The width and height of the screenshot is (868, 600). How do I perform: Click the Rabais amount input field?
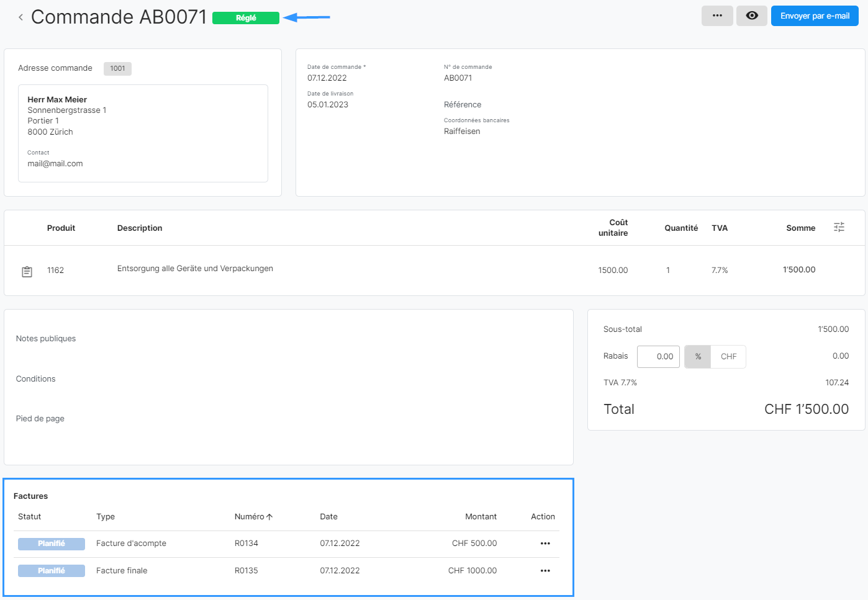click(658, 357)
